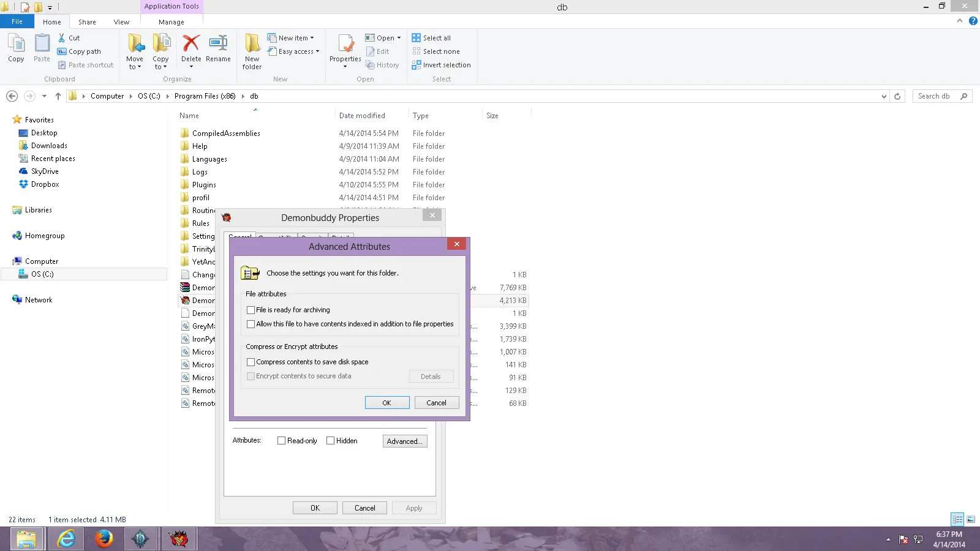Viewport: 980px width, 551px height.
Task: Select Downloads in Favorites
Action: 49,146
